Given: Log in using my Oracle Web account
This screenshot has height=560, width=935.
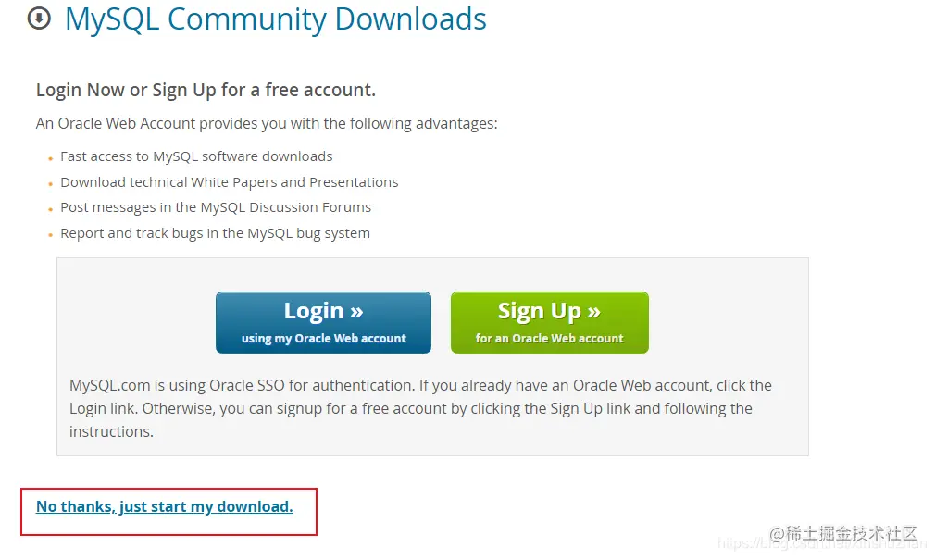Looking at the screenshot, I should [323, 323].
